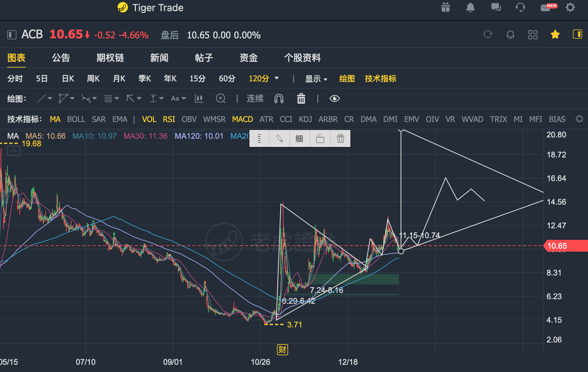Select the horizontal levels drawing tool

[108, 98]
